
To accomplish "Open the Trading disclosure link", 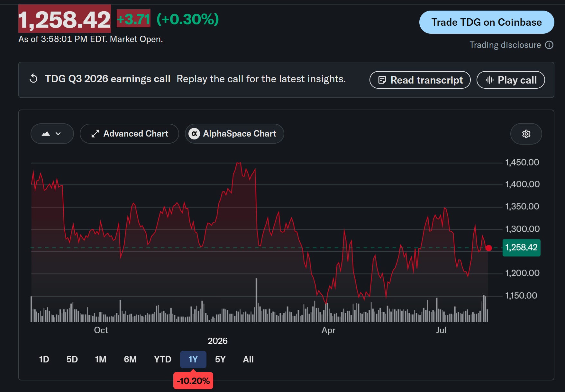I will point(505,45).
